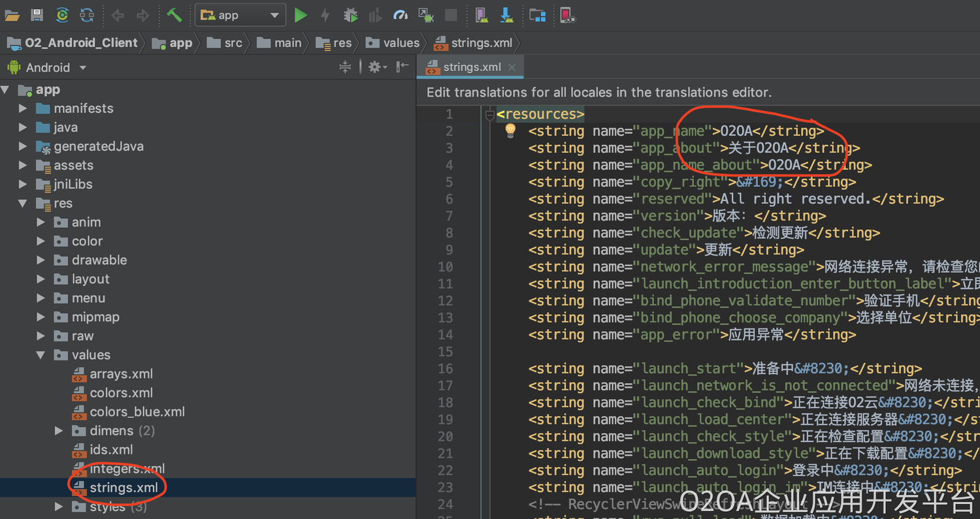
Task: Click the Sync project icon
Action: coord(62,15)
